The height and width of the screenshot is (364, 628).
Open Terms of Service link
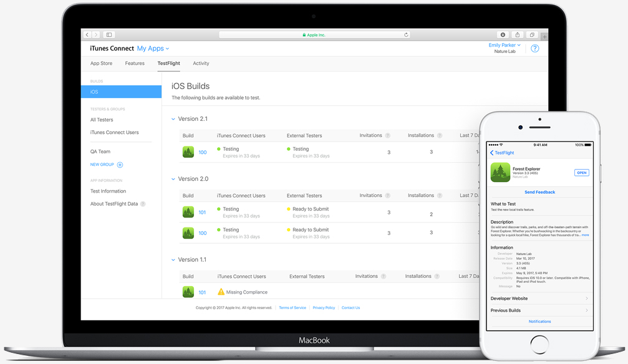point(292,307)
